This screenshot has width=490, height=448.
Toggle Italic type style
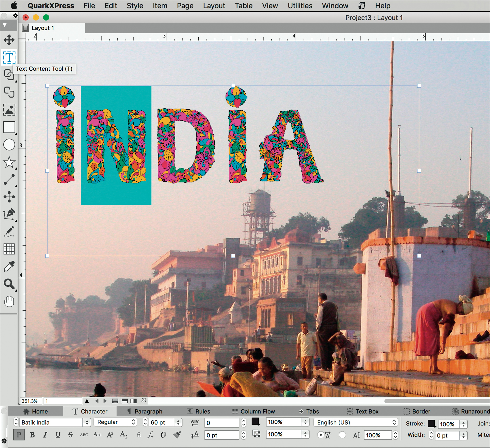coord(45,435)
